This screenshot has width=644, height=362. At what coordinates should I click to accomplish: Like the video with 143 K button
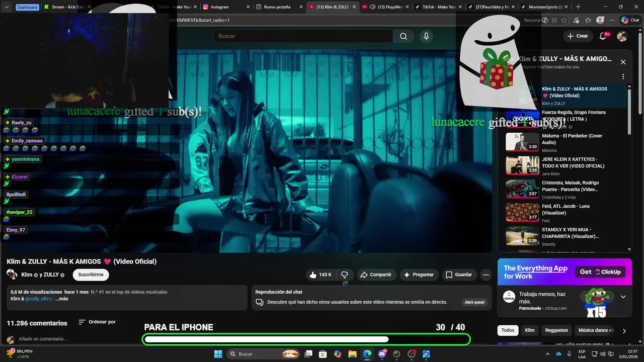(320, 275)
